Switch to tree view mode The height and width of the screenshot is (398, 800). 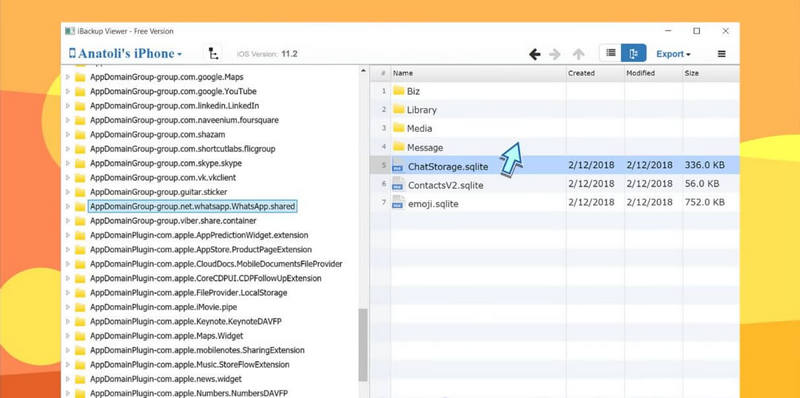[633, 53]
